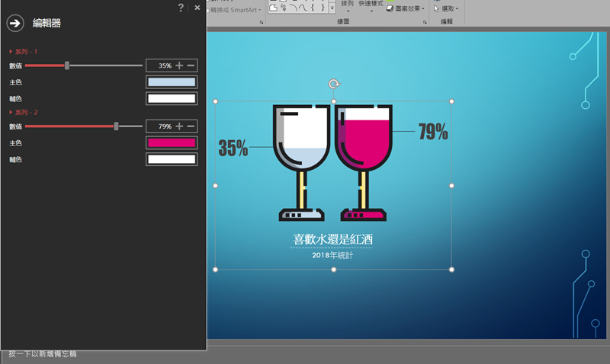Open the 選取 select dropdown

tap(446, 8)
